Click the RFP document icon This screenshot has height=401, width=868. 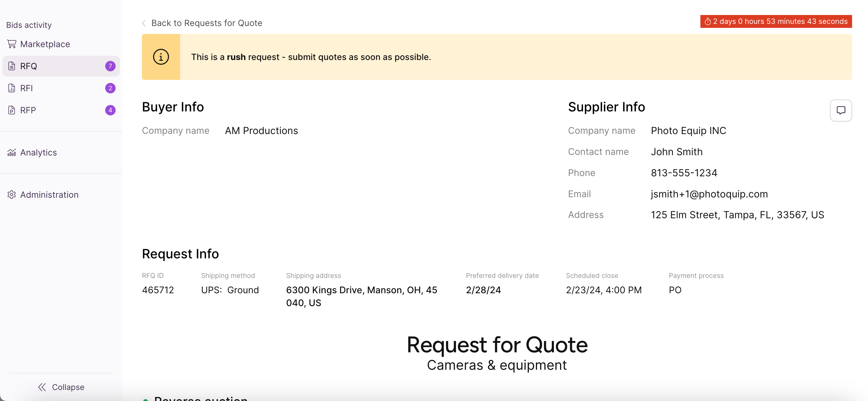click(x=12, y=110)
